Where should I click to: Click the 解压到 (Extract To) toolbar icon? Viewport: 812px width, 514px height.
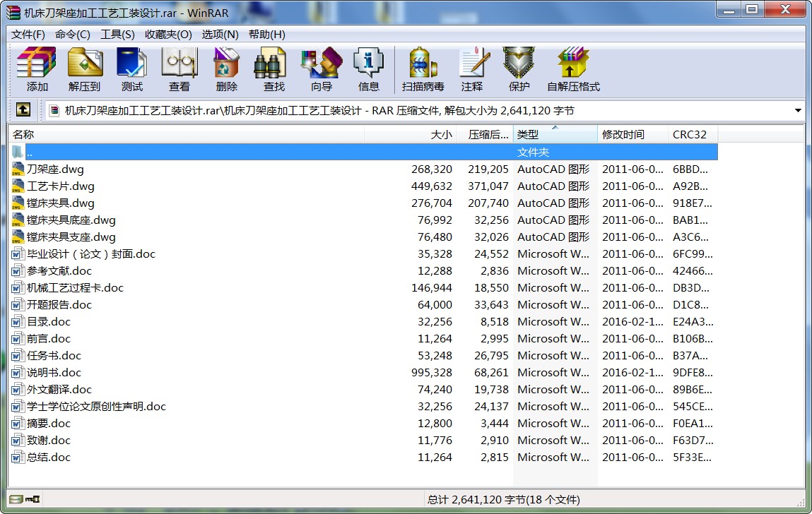[x=84, y=63]
